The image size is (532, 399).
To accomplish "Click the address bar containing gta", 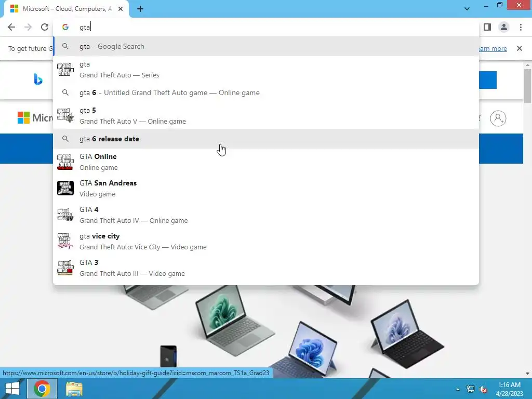I will point(266,27).
